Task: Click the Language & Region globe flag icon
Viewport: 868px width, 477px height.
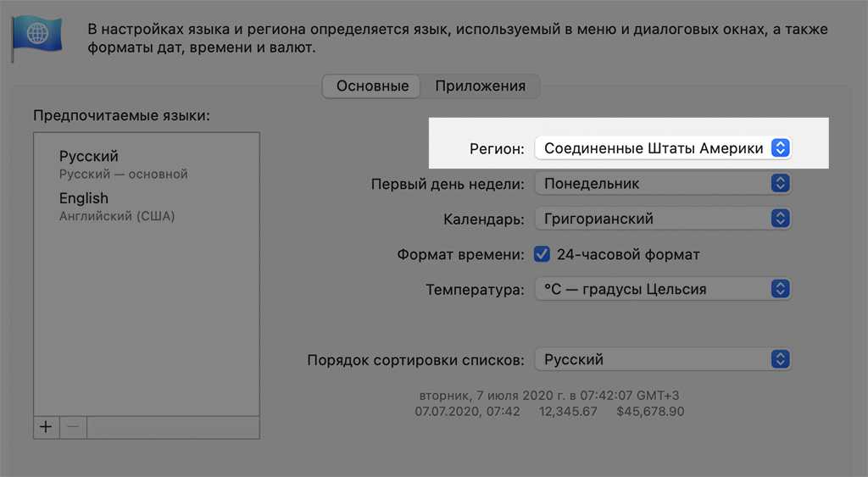Action: coord(36,34)
